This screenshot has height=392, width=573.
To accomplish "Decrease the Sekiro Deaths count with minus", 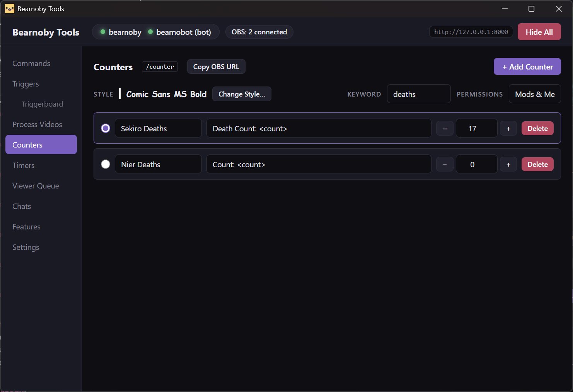I will [x=445, y=129].
